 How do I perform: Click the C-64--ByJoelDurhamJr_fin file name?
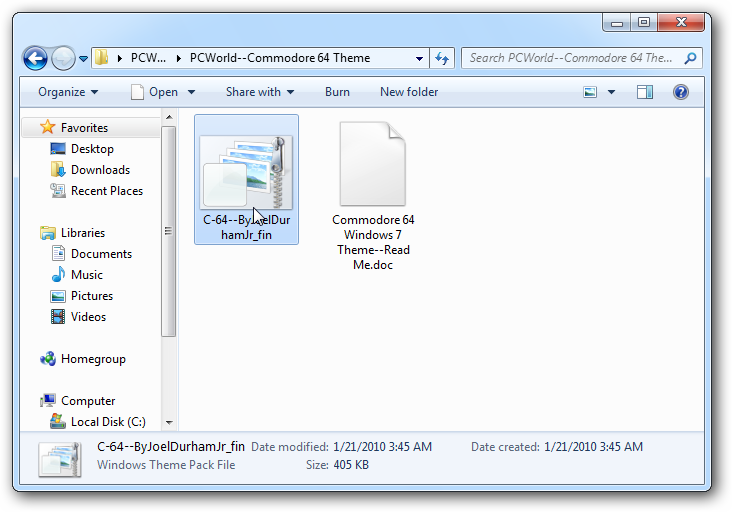246,227
